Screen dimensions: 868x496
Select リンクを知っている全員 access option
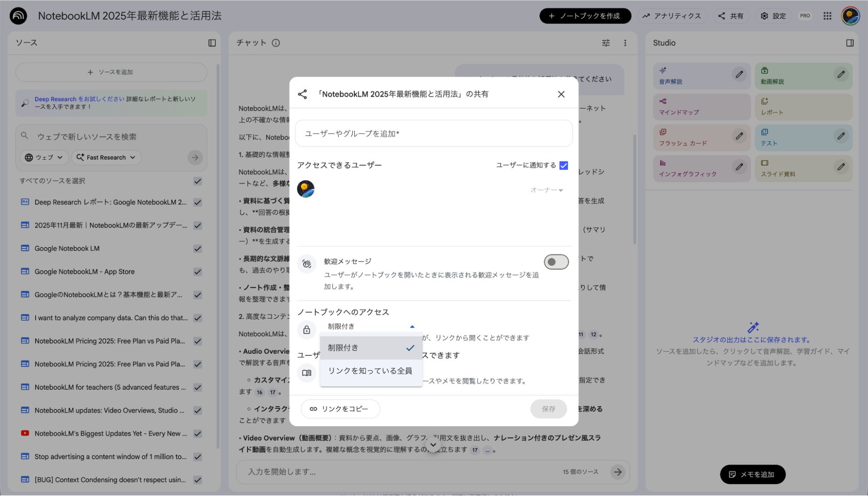[370, 371]
